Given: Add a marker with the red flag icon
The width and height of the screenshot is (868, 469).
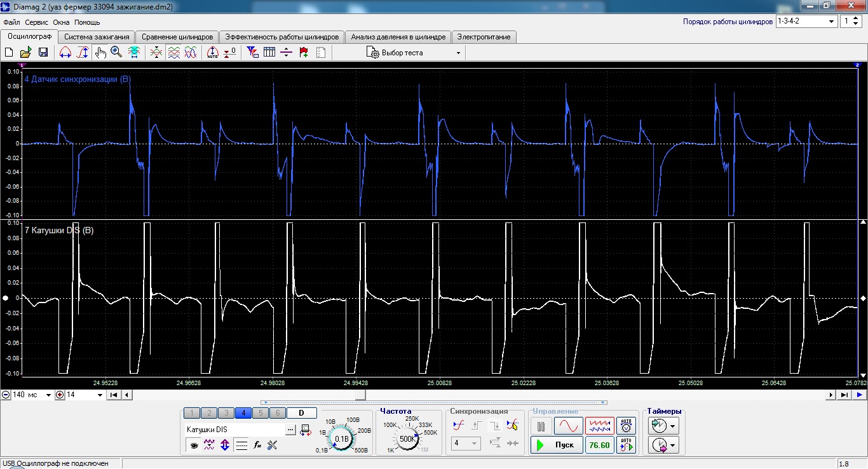Looking at the screenshot, I should tap(303, 53).
